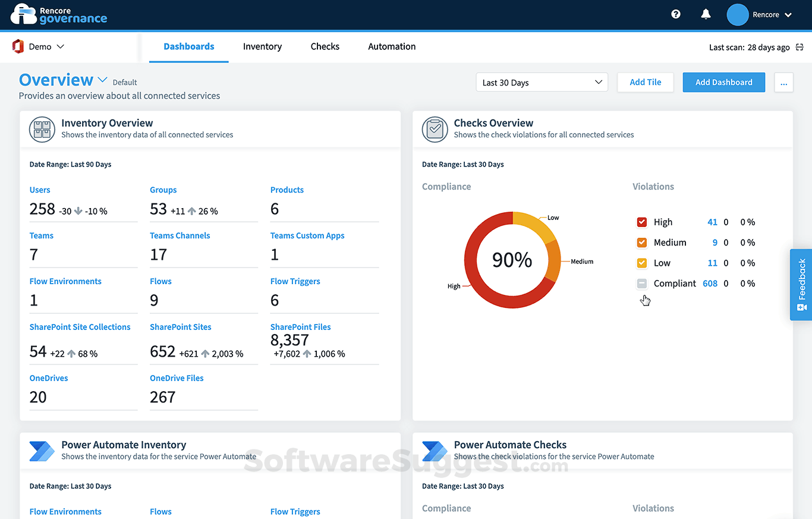
Task: Click the Power Automate Inventory icon
Action: (42, 451)
